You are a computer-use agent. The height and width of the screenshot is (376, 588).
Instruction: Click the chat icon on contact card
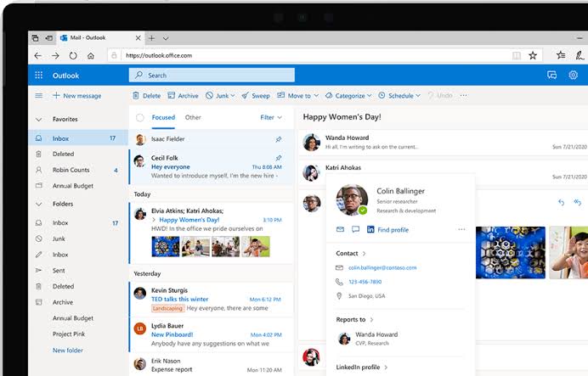(355, 229)
